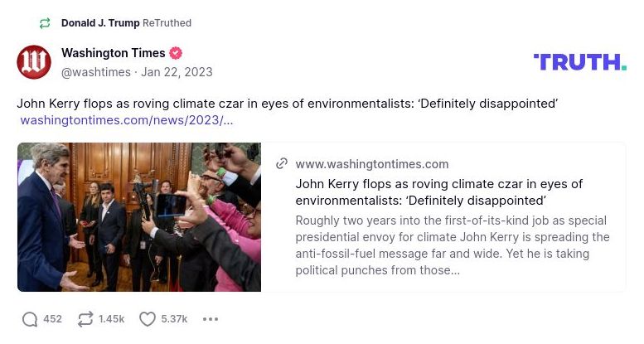Click the red verified badge
This screenshot has height=344, width=644.
tap(176, 53)
